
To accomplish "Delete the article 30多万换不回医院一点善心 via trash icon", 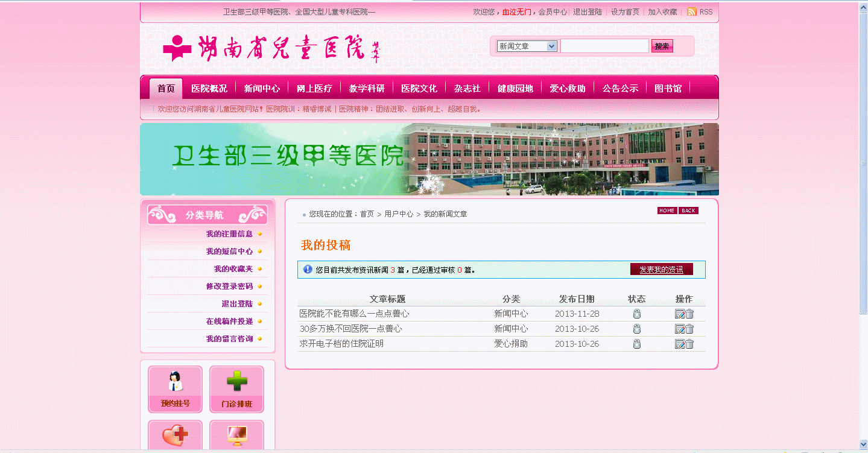I will (x=689, y=329).
